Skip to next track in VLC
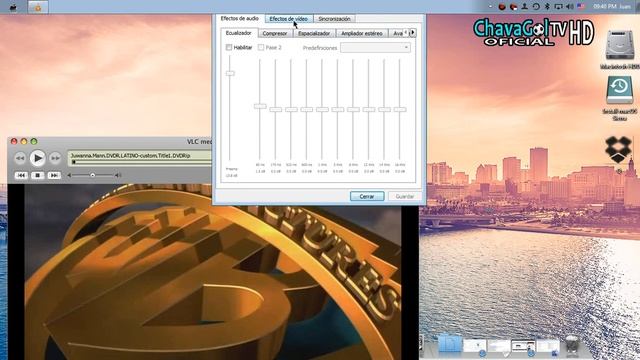Viewport: 640px width, 360px height. pyautogui.click(x=54, y=175)
